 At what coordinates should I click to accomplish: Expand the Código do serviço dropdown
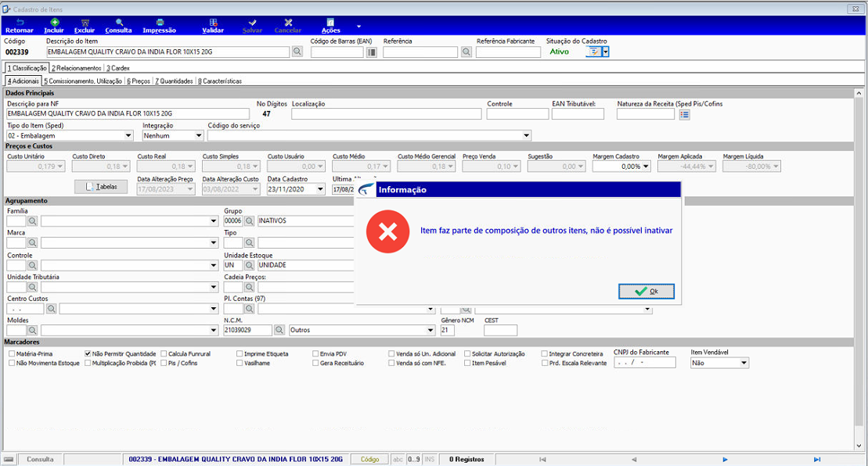coord(527,135)
